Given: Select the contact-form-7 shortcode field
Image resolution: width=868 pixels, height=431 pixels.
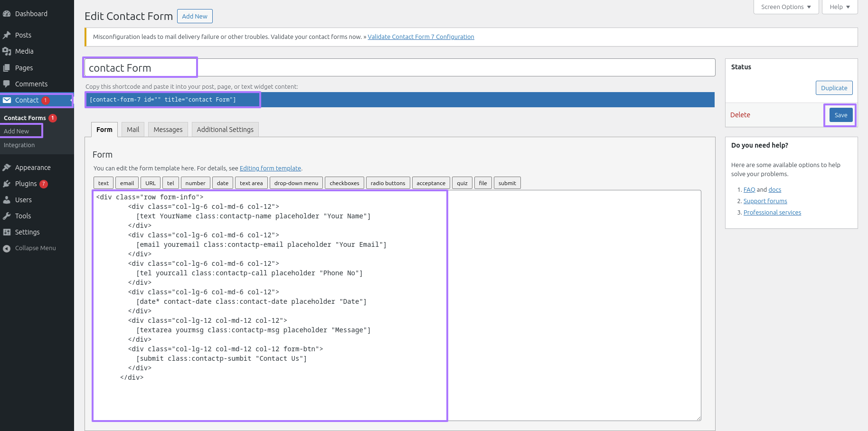Looking at the screenshot, I should point(400,100).
